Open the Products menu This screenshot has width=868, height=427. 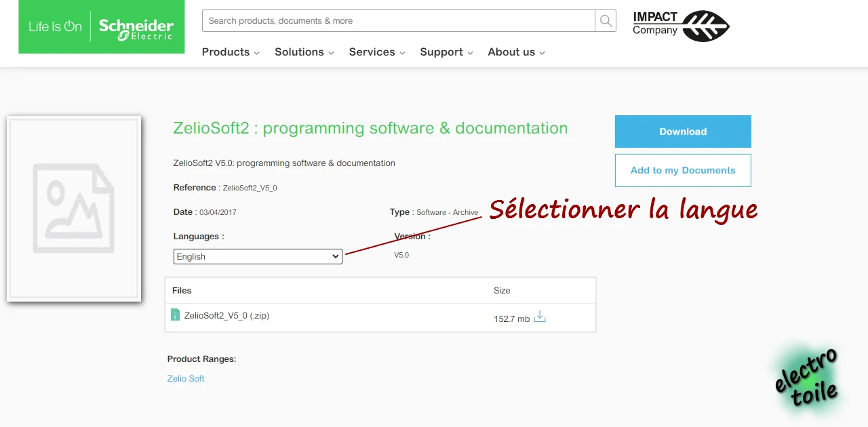(231, 52)
